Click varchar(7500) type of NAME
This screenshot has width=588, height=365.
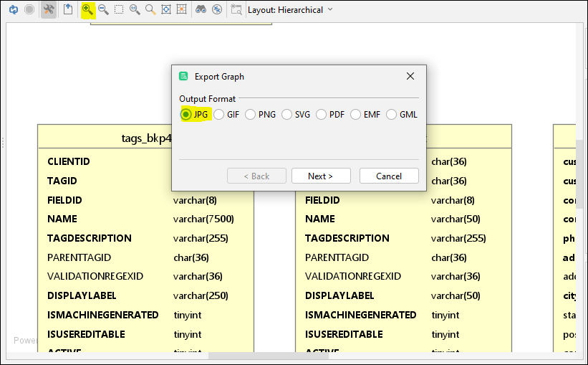pos(203,219)
